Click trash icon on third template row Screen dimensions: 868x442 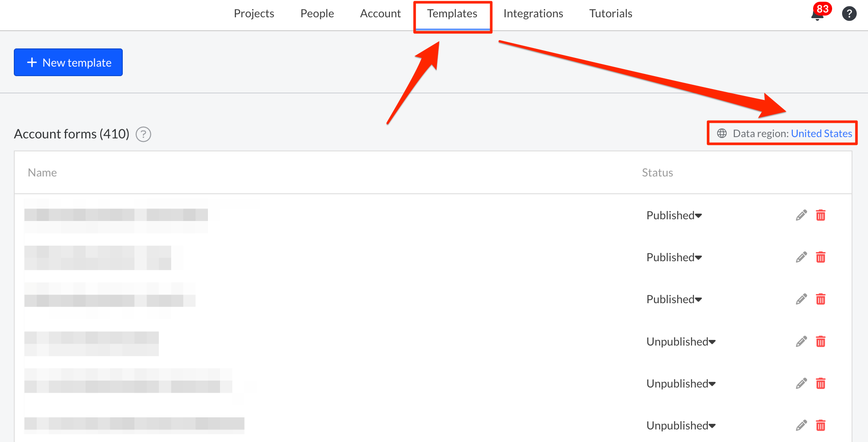(x=820, y=299)
